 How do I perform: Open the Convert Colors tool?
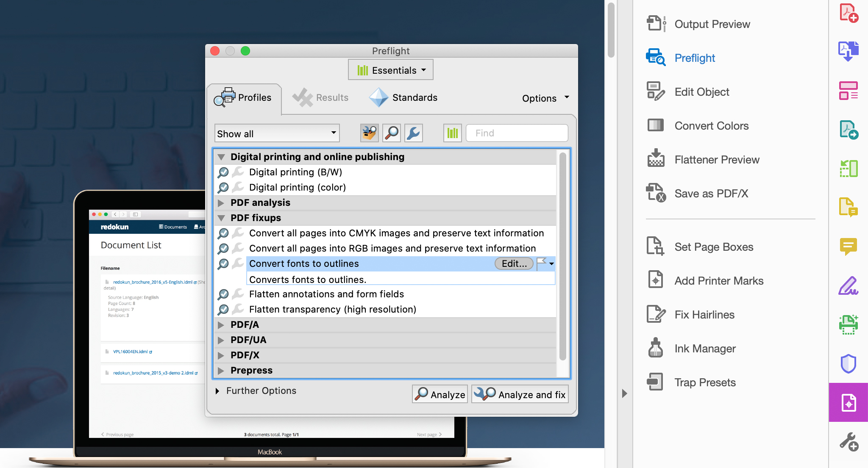pyautogui.click(x=711, y=126)
